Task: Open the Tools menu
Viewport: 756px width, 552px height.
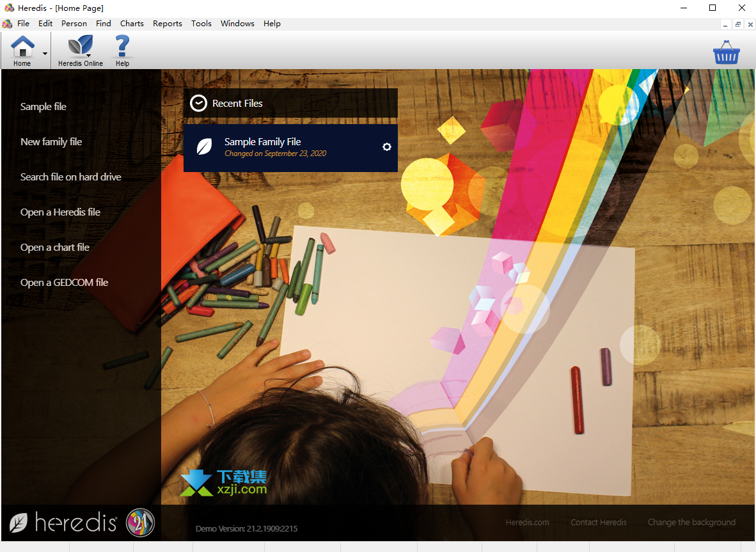Action: 201,24
